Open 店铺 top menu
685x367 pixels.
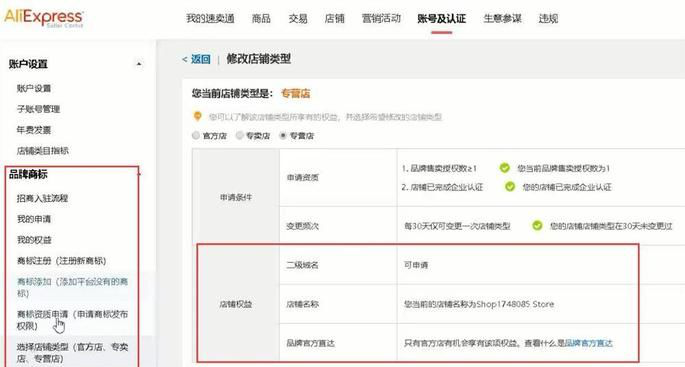(334, 18)
